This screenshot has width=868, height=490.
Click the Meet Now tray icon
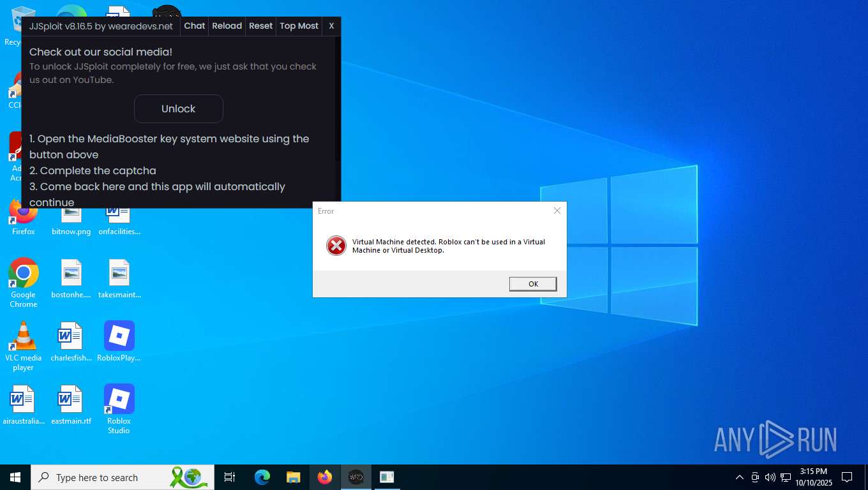click(755, 477)
